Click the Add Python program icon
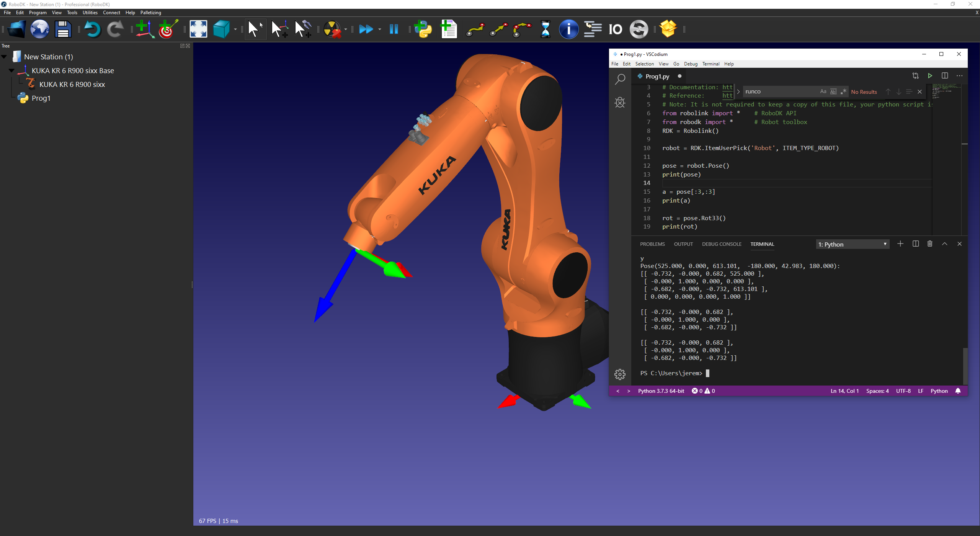This screenshot has width=980, height=536. (423, 29)
